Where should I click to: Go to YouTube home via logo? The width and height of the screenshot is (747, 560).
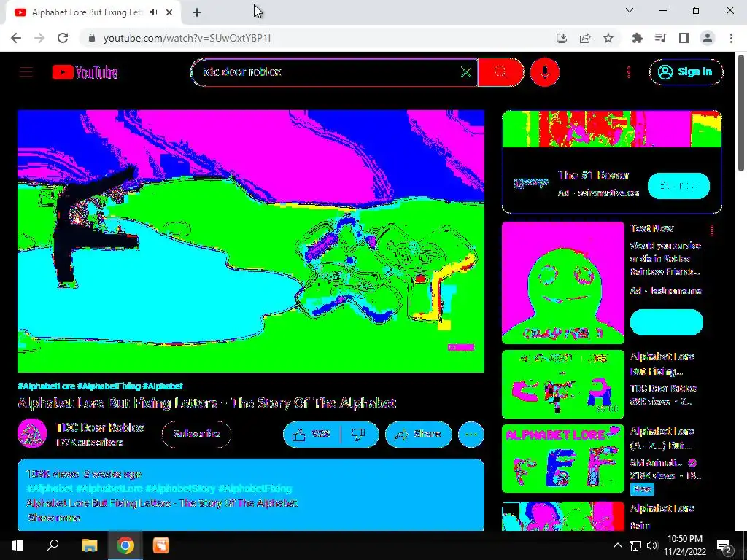85,72
